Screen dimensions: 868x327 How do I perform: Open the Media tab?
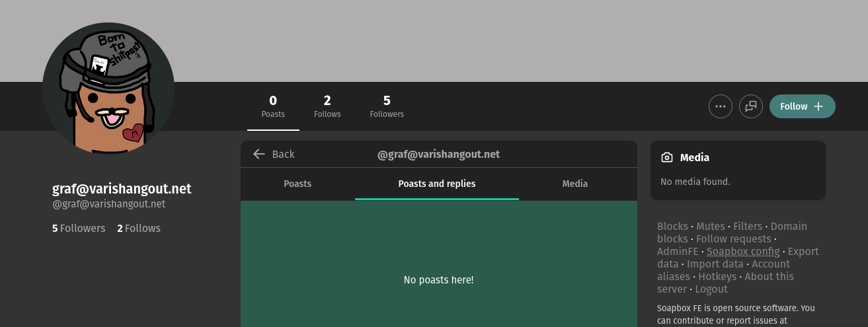click(574, 184)
